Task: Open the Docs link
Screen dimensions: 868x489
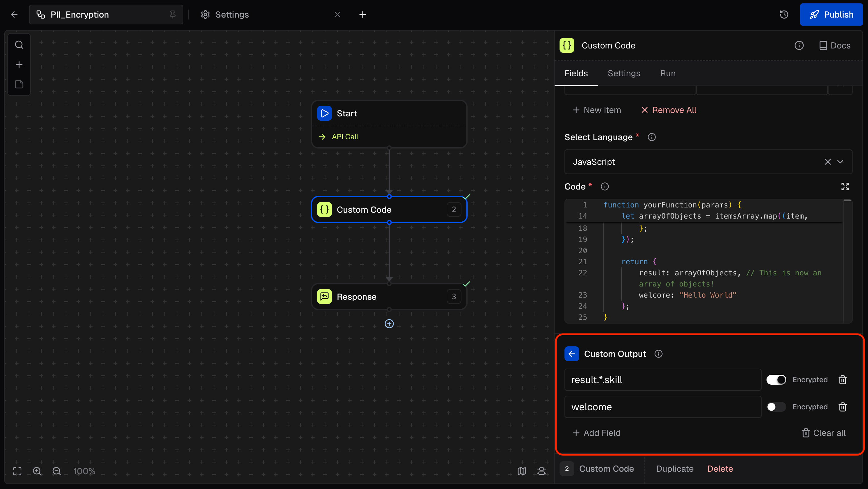Action: [835, 45]
